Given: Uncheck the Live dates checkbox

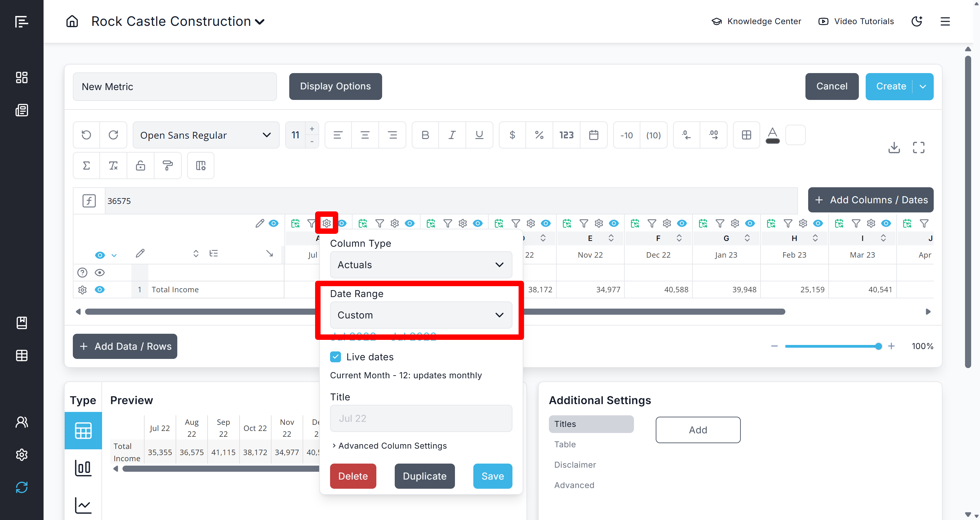Looking at the screenshot, I should click(x=335, y=357).
